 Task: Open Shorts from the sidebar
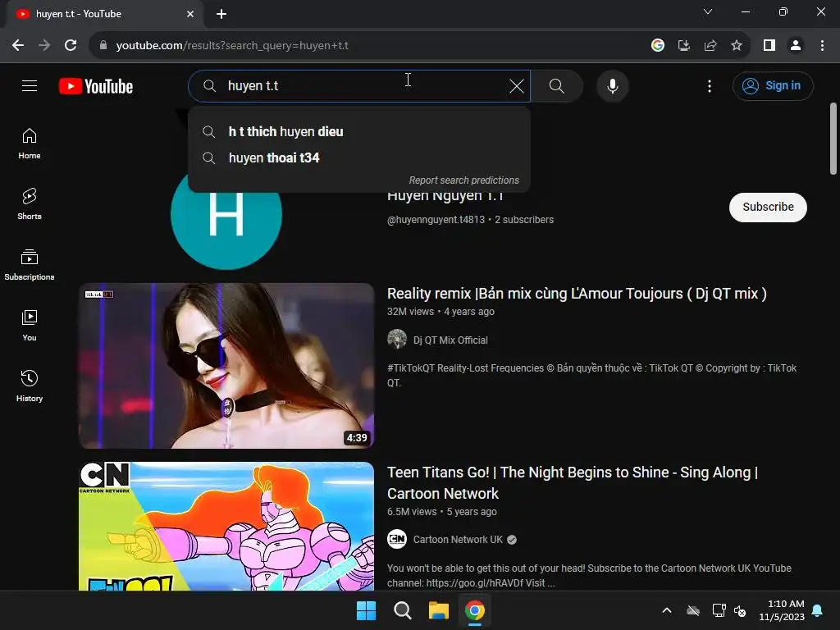pos(30,204)
